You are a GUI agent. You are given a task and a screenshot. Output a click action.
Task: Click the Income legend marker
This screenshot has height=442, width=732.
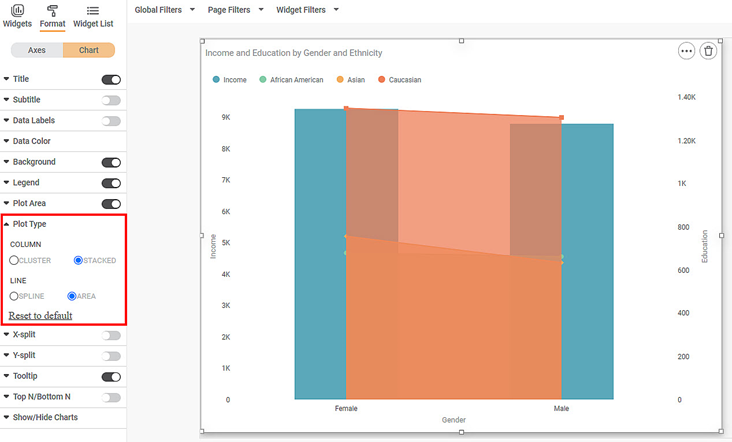tap(216, 80)
